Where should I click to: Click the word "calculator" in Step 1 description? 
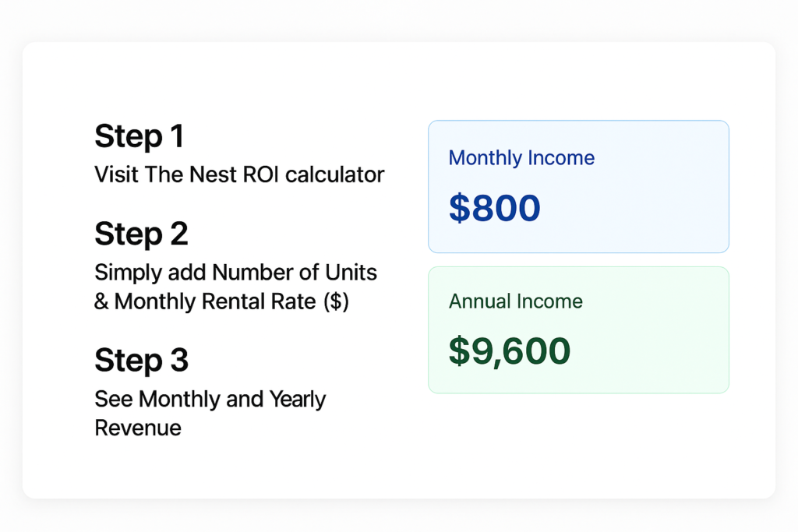click(334, 174)
